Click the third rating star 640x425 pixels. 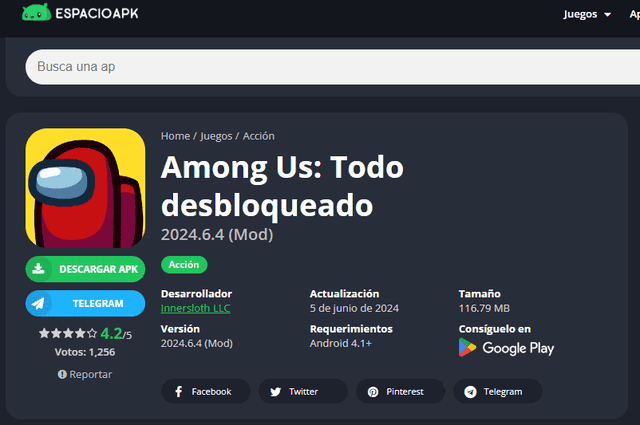(x=68, y=334)
